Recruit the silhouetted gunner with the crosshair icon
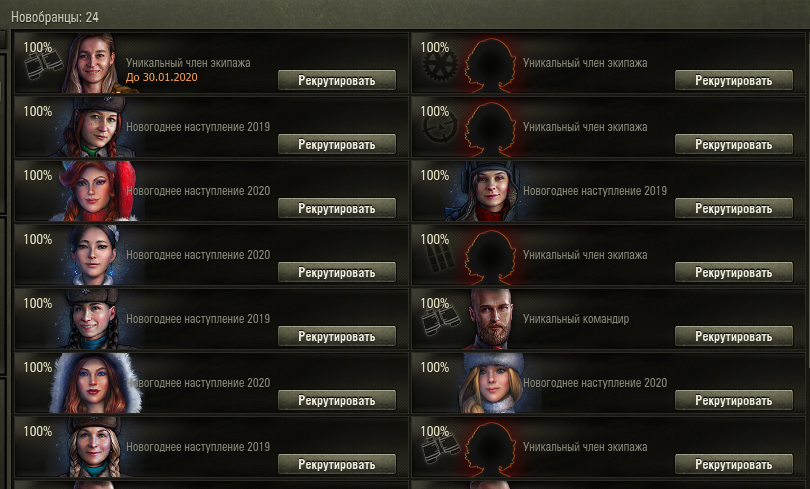Viewport: 810px width, 489px height. (734, 145)
